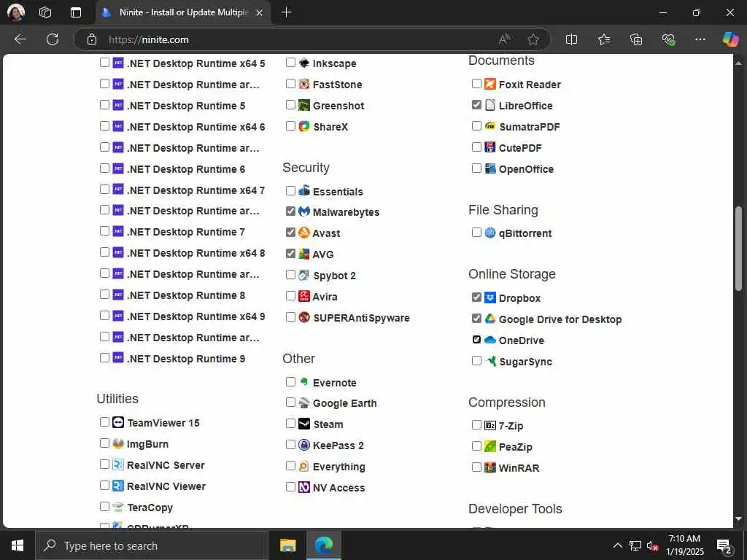Tick .NET Desktop Runtime x64 8 checkbox
Viewport: 747px width, 560px height.
105,252
